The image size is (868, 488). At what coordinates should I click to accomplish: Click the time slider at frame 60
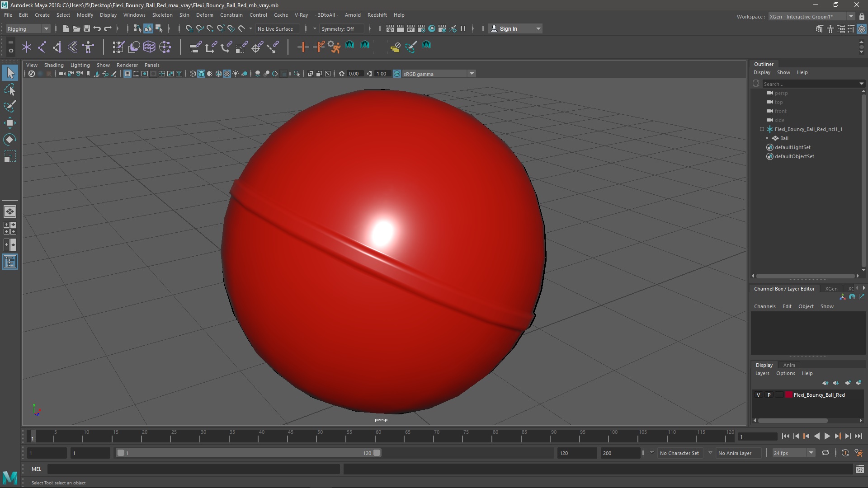pyautogui.click(x=378, y=437)
